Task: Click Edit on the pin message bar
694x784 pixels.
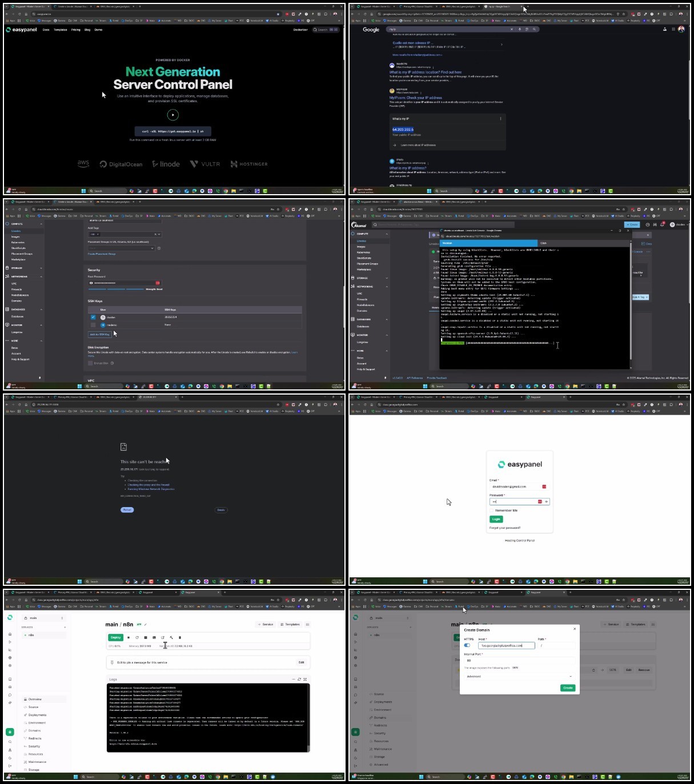Action: click(301, 662)
